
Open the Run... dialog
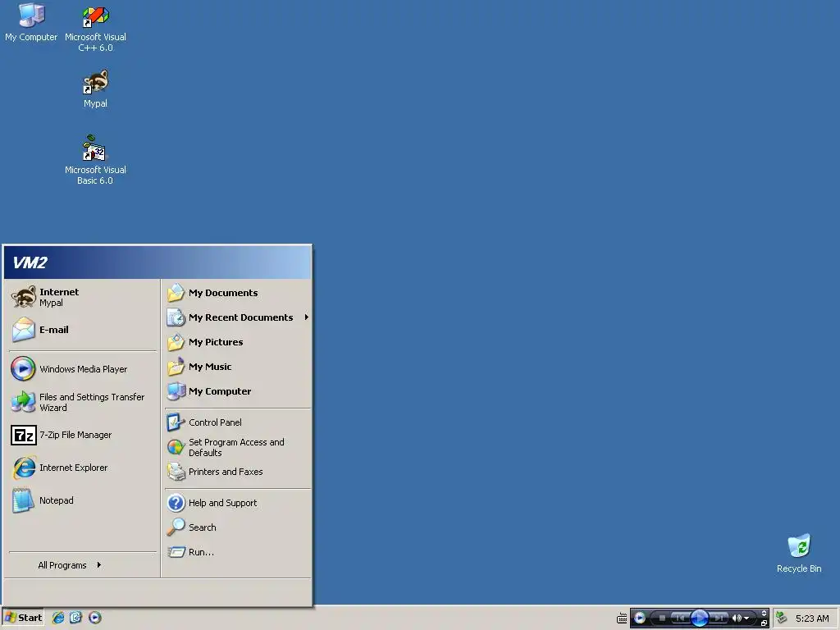(x=238, y=552)
